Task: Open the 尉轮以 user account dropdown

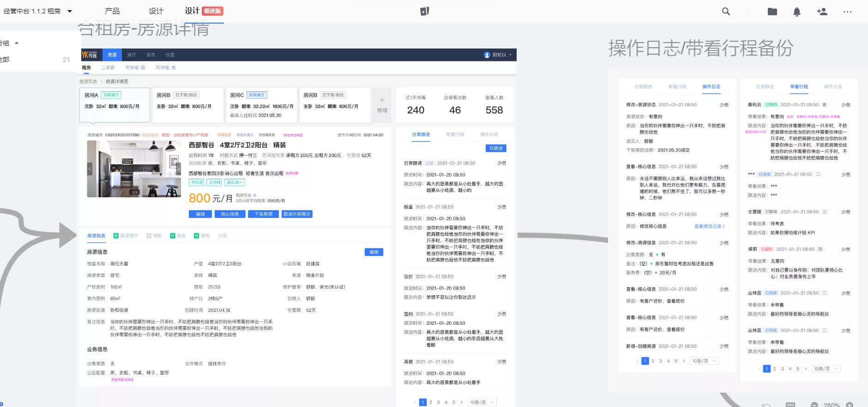Action: point(498,55)
